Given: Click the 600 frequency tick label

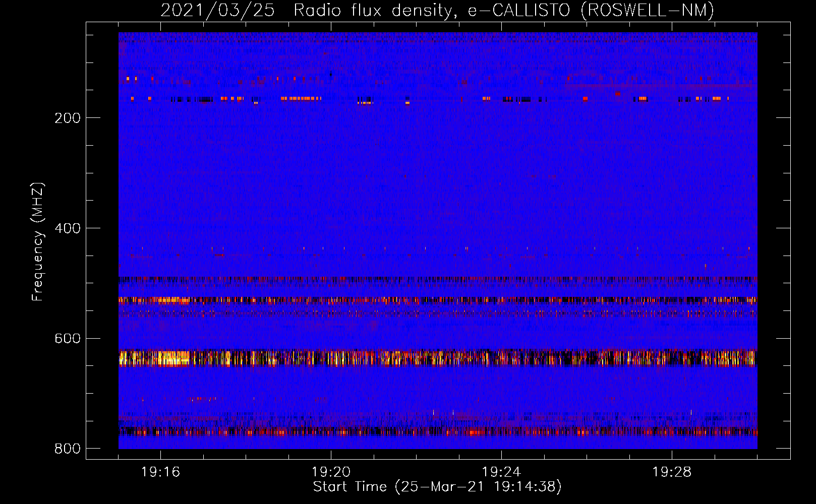Looking at the screenshot, I should [x=68, y=338].
